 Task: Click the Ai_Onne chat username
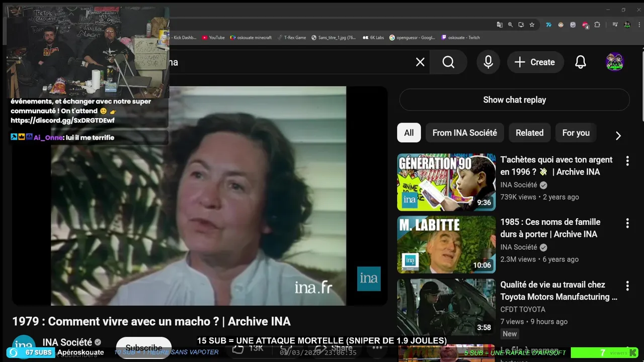point(48,137)
